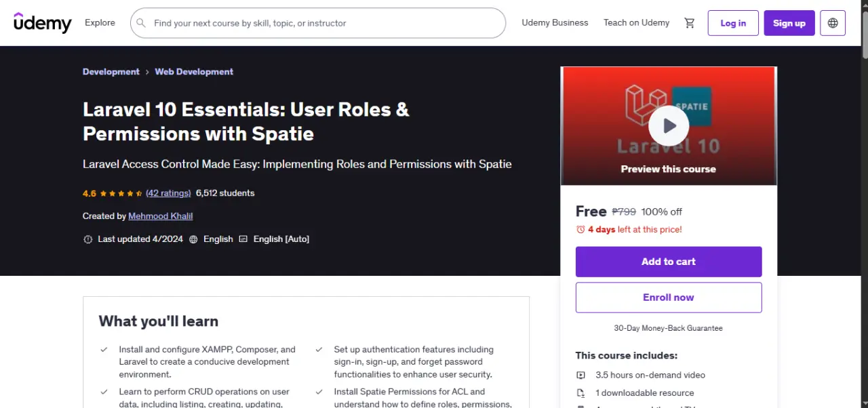Click the 100% off text

click(x=662, y=211)
